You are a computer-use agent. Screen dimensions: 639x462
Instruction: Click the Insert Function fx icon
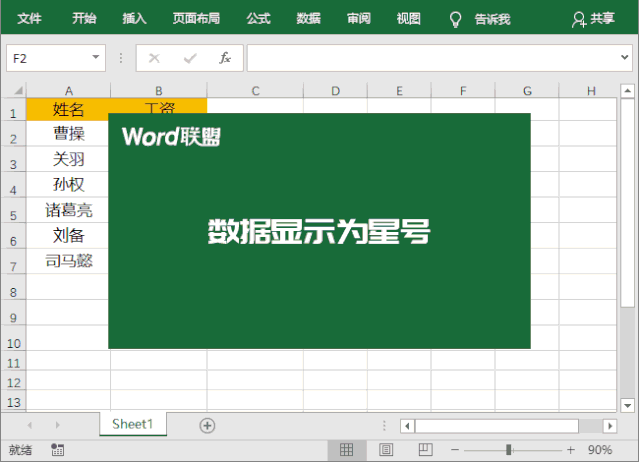225,58
